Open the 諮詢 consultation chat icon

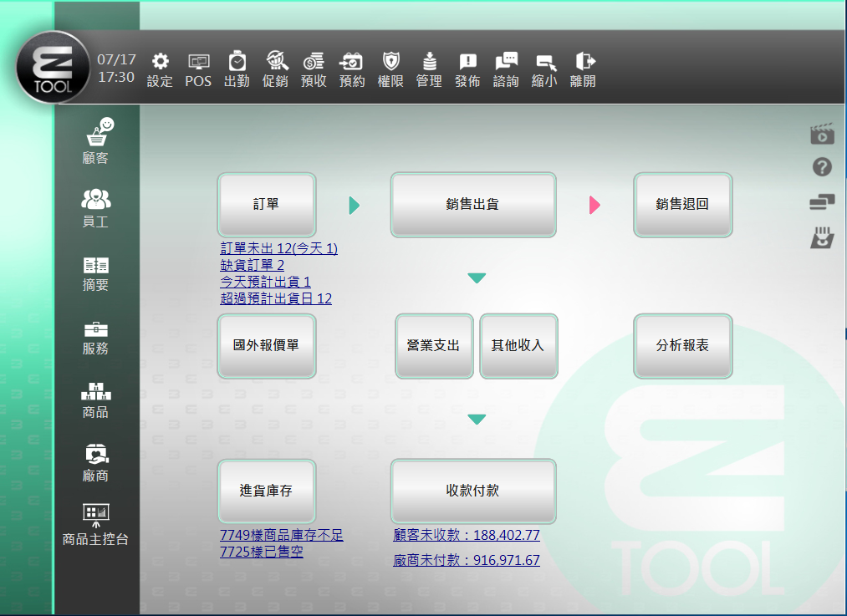coord(506,69)
